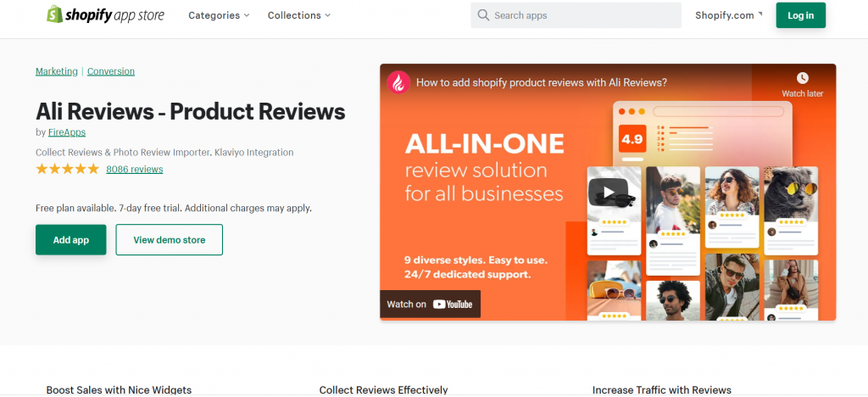Click the Add app button
The height and width of the screenshot is (397, 868).
point(71,240)
